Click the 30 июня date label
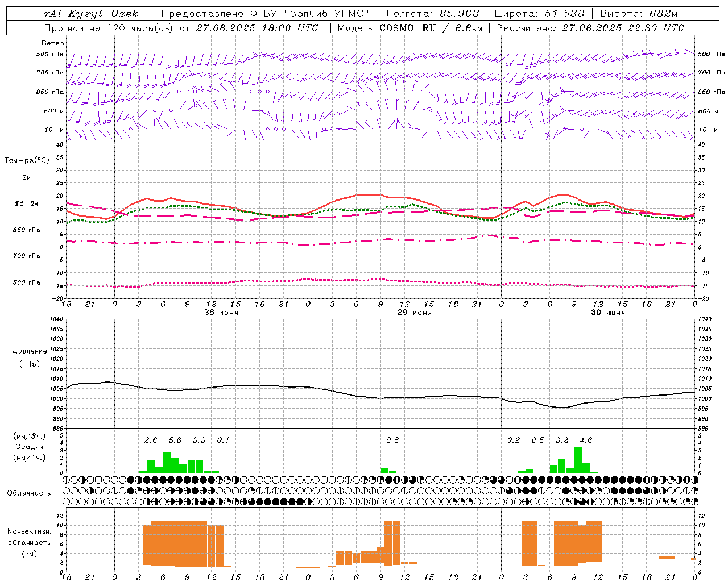This screenshot has height=582, width=728. click(608, 312)
